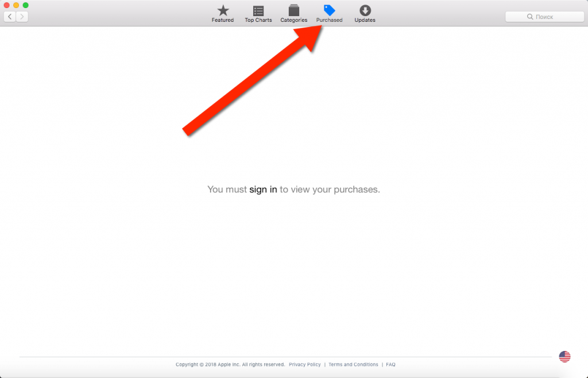588x378 pixels.
Task: Click the Top Charts tab label
Action: point(258,20)
